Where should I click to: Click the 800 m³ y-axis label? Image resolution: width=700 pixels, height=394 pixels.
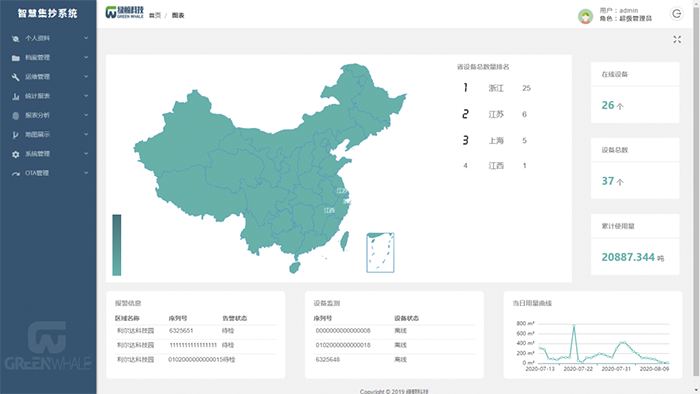pos(525,323)
